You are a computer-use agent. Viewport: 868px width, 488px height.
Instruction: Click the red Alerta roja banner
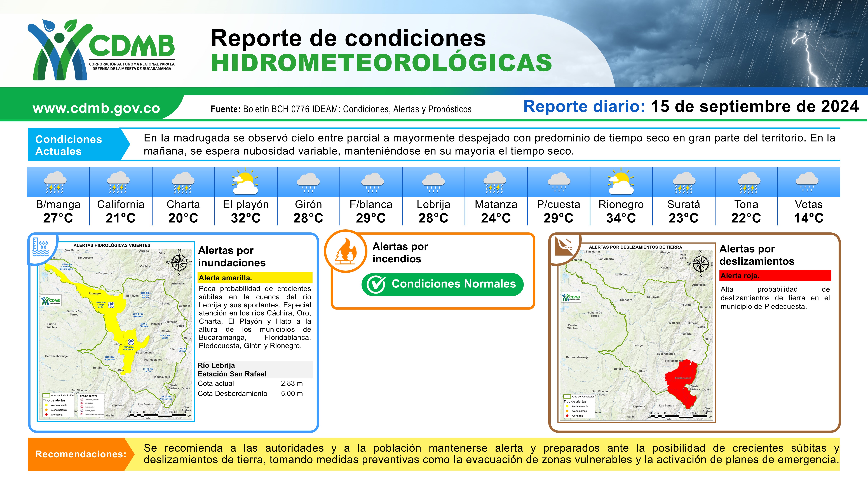(x=775, y=275)
